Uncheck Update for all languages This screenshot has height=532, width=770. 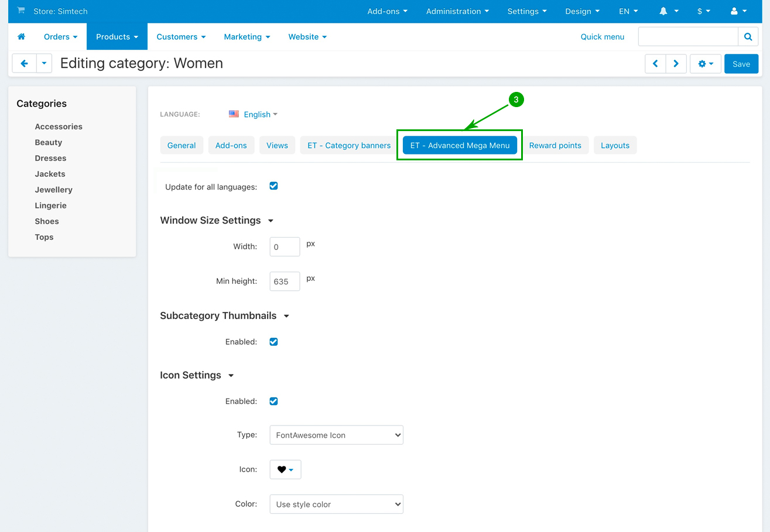click(273, 186)
